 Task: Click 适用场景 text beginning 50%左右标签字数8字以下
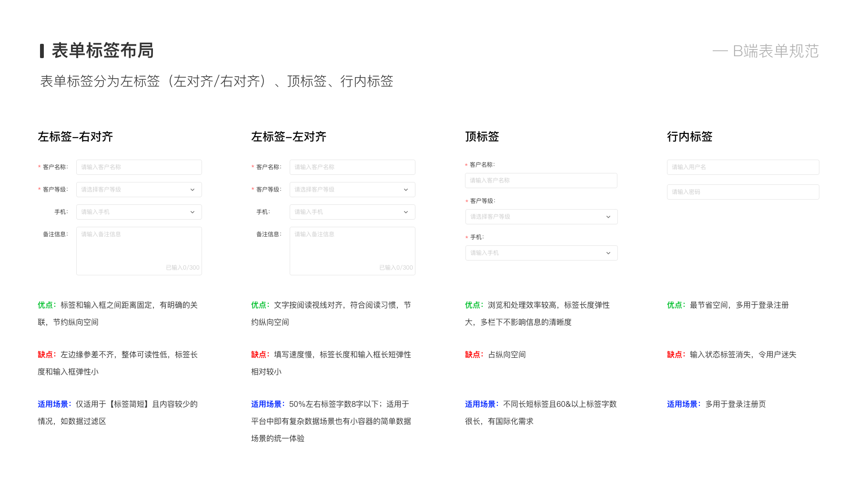click(x=331, y=421)
